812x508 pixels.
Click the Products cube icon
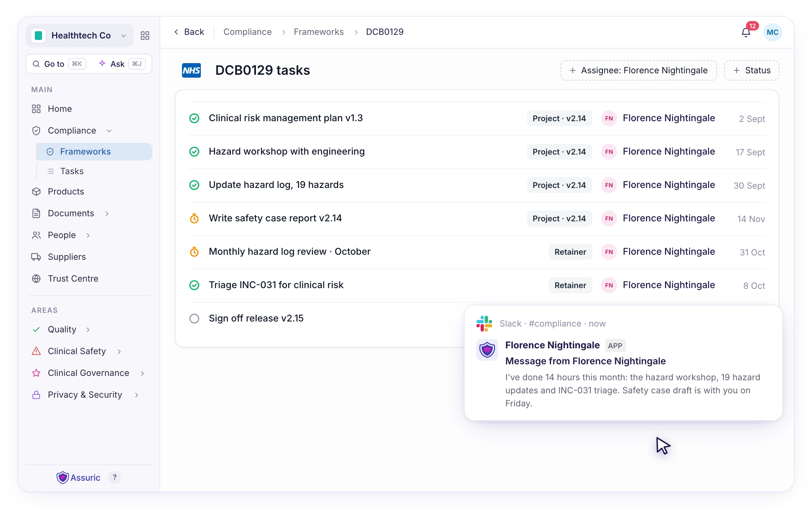tap(36, 192)
